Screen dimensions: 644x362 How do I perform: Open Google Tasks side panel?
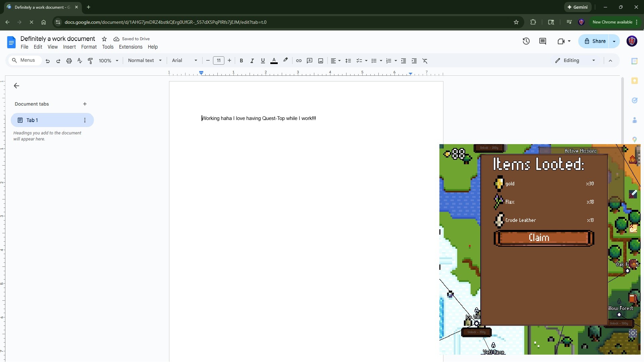(x=635, y=101)
